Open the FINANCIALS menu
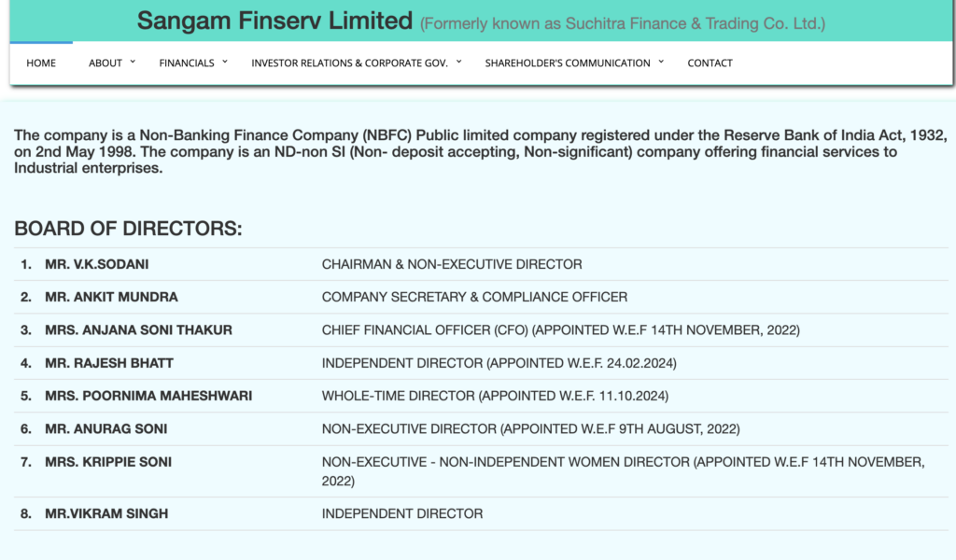Screen dimensions: 956x560 point(187,63)
